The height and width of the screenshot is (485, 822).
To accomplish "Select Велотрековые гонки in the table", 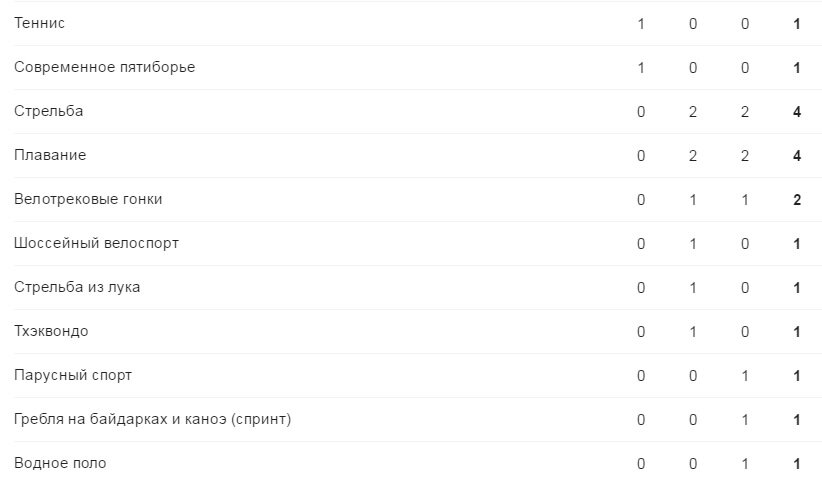I will click(88, 199).
